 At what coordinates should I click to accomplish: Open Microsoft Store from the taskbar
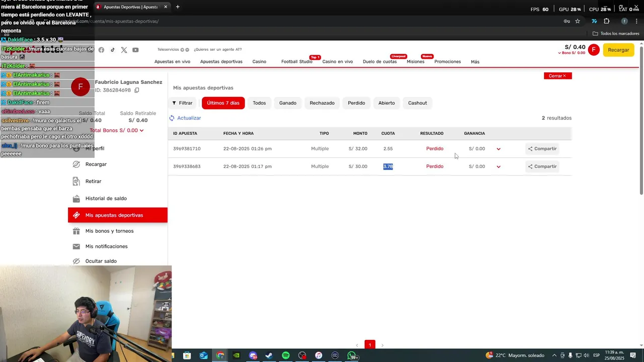coord(187,355)
